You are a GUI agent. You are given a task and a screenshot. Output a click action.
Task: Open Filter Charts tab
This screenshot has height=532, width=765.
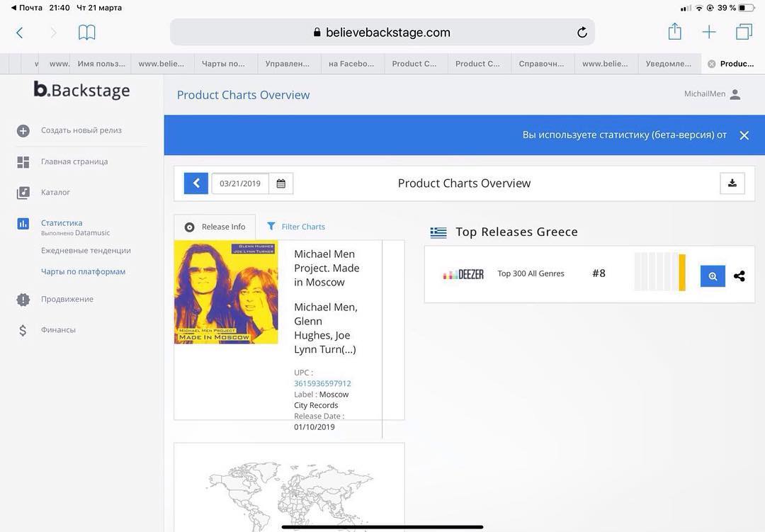296,227
